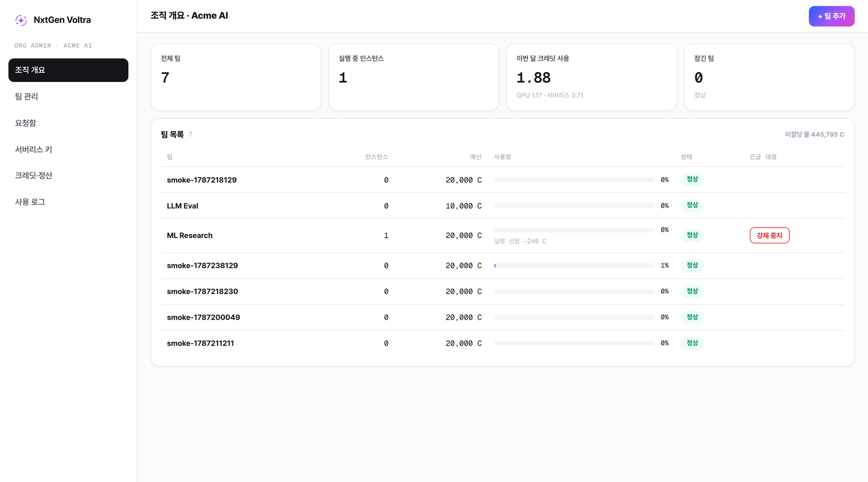
Task: Select the smoke-1787238129 team name
Action: pos(202,266)
